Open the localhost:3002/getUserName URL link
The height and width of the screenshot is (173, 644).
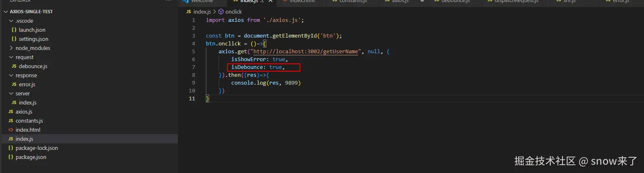click(x=306, y=52)
